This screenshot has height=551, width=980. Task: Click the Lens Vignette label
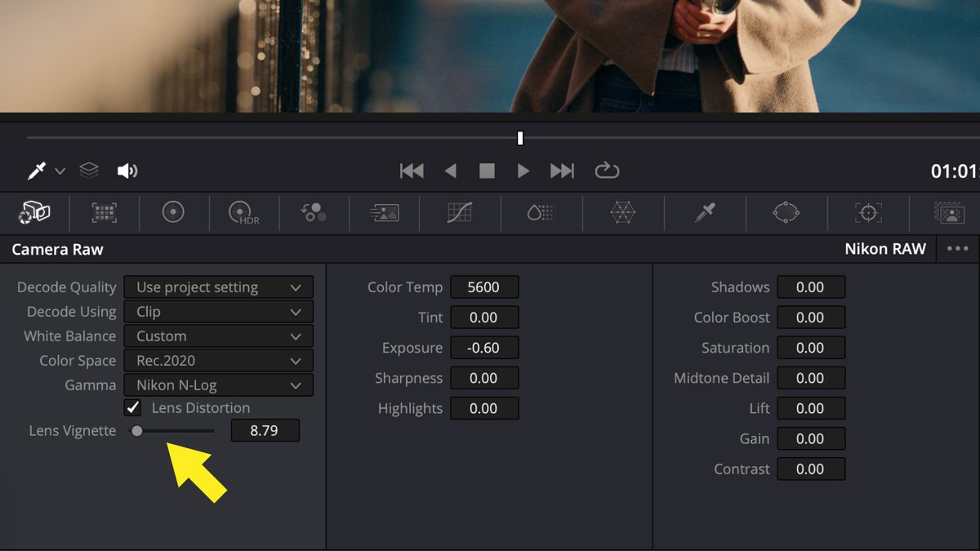pos(73,430)
